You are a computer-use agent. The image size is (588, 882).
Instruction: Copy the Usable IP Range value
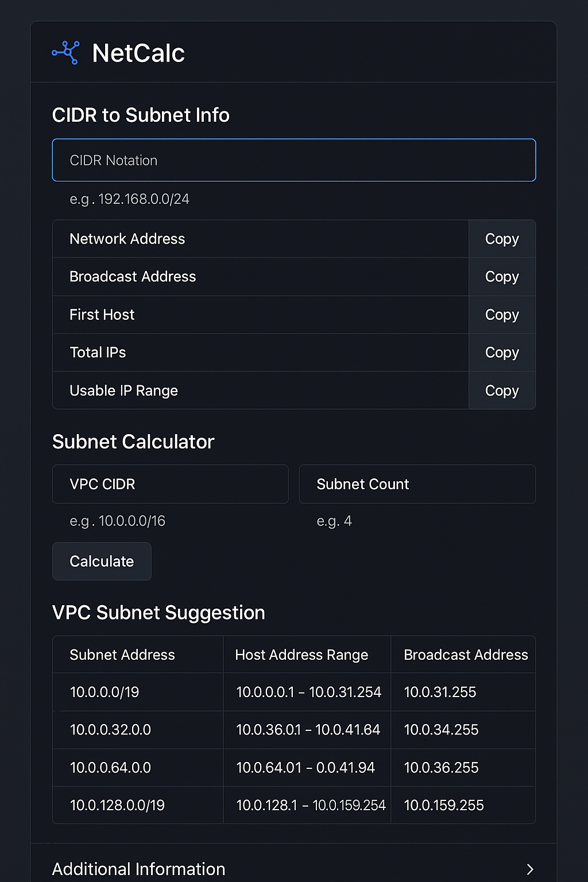point(502,390)
